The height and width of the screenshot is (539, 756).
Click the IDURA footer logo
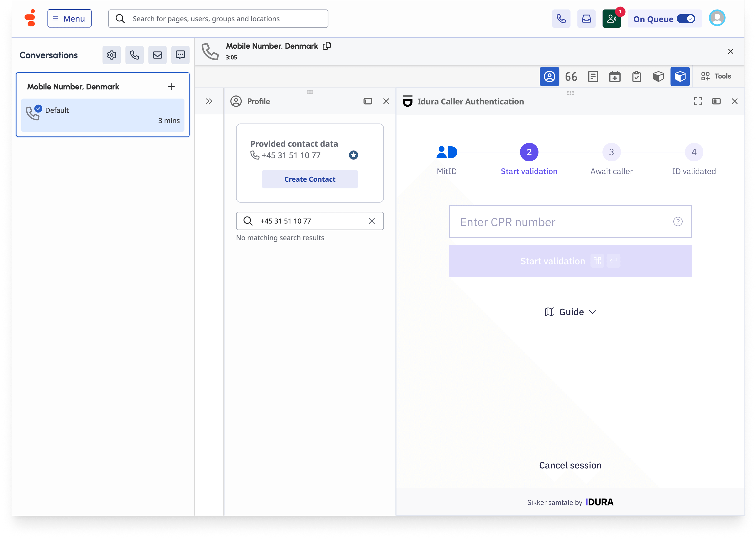(599, 503)
